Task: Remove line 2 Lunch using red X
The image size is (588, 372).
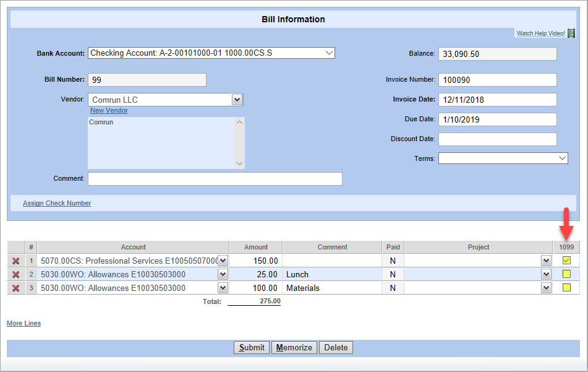Action: [x=15, y=274]
